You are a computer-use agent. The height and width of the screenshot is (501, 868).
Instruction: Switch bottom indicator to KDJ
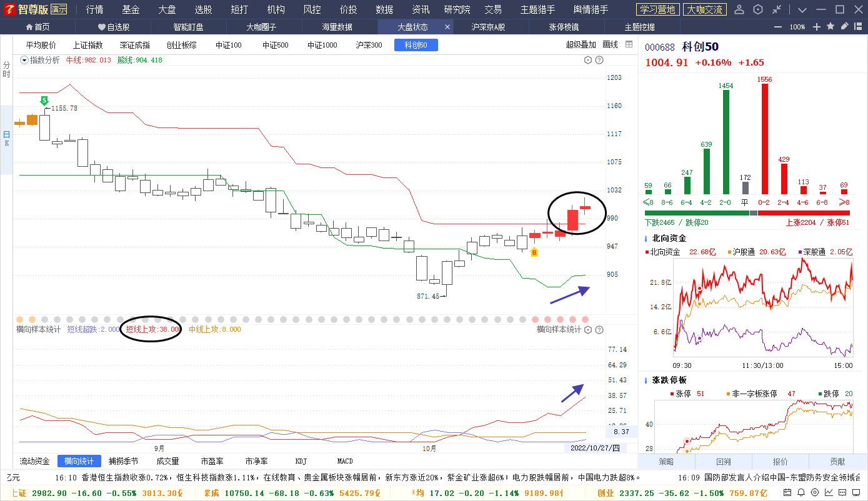(301, 461)
